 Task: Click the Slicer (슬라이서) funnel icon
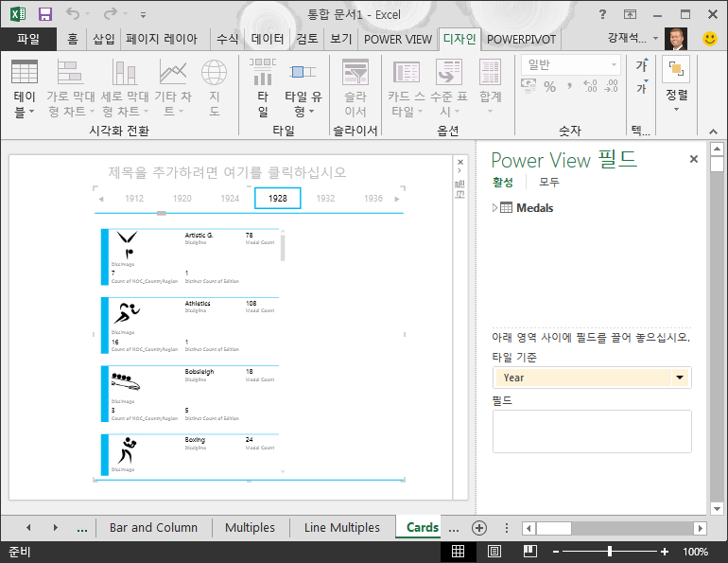(355, 72)
